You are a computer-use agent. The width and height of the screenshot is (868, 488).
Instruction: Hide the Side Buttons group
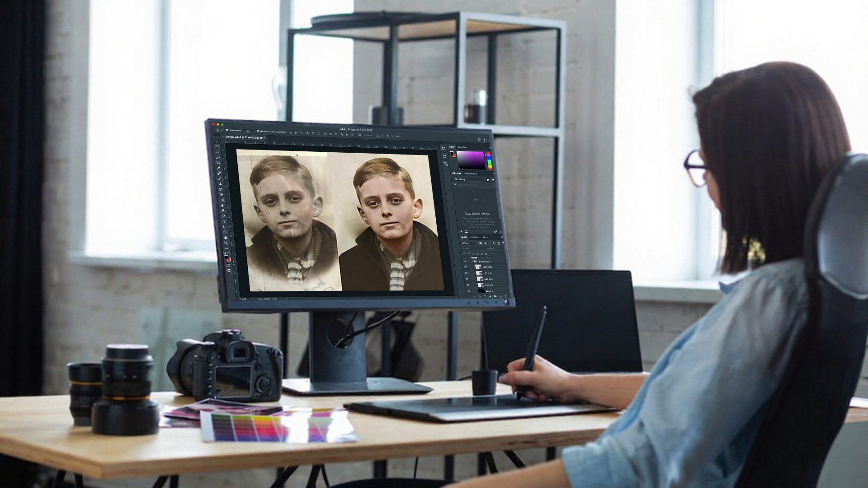(x=465, y=261)
